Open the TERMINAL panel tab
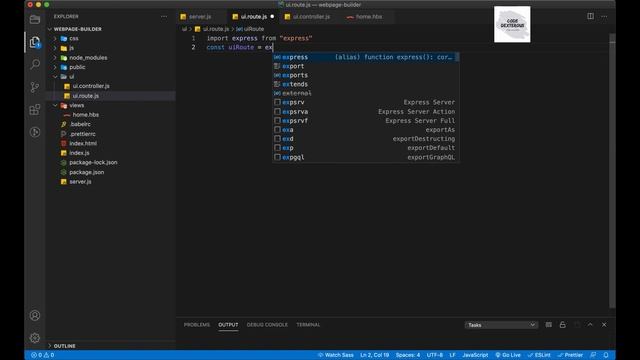This screenshot has width=640, height=360. click(308, 325)
